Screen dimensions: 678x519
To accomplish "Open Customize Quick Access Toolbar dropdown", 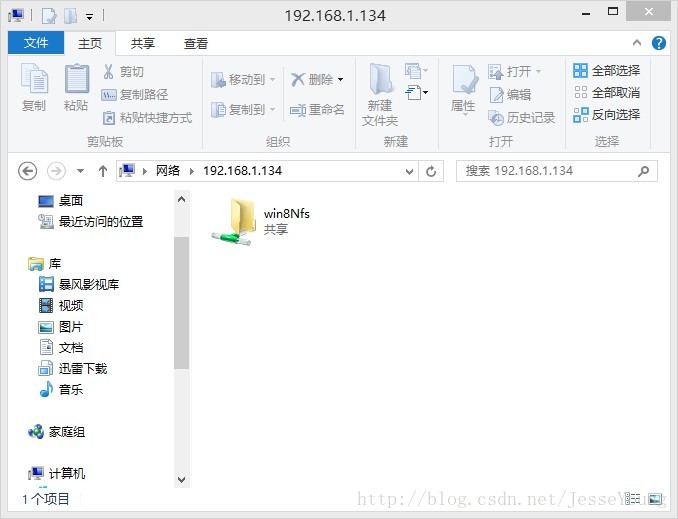I will point(90,17).
